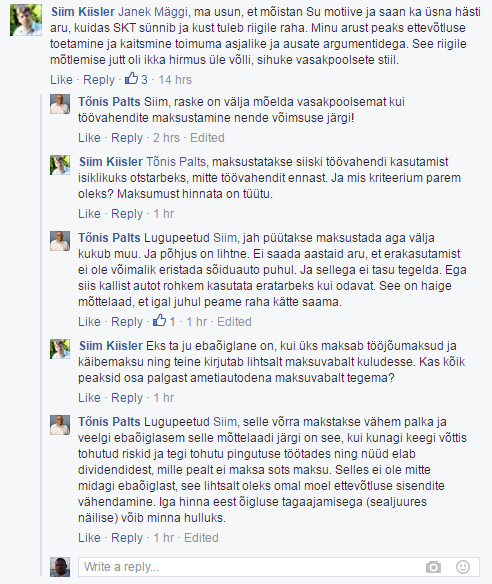Attach a photo with camera icon
The height and width of the screenshot is (584, 492).
[433, 567]
